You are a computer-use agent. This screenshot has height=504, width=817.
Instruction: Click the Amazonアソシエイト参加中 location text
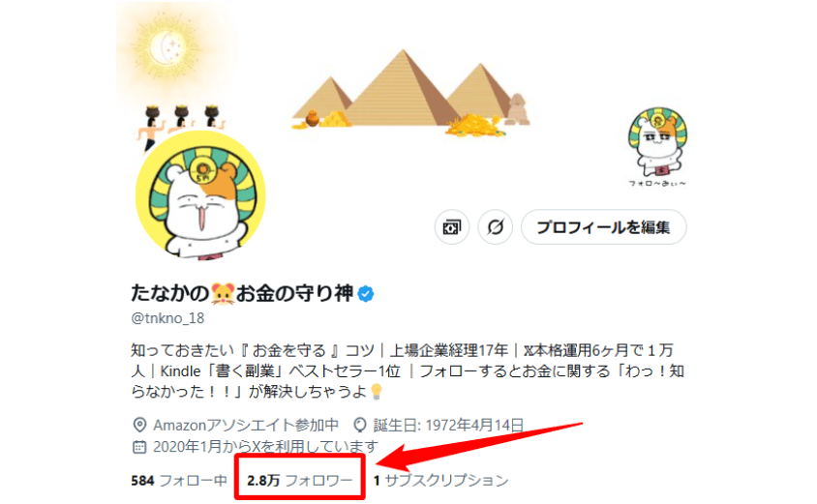(246, 426)
